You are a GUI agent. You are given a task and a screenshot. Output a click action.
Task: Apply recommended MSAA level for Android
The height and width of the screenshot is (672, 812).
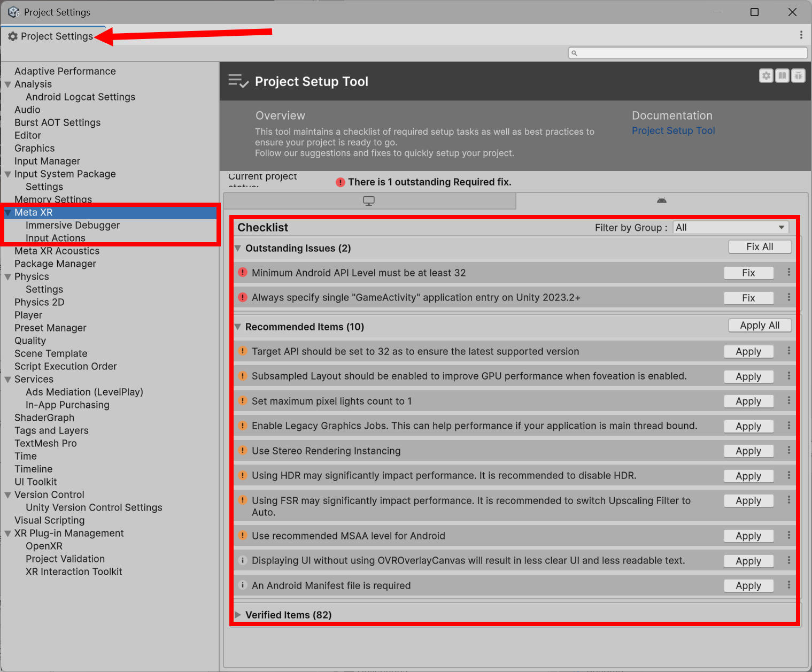(748, 536)
